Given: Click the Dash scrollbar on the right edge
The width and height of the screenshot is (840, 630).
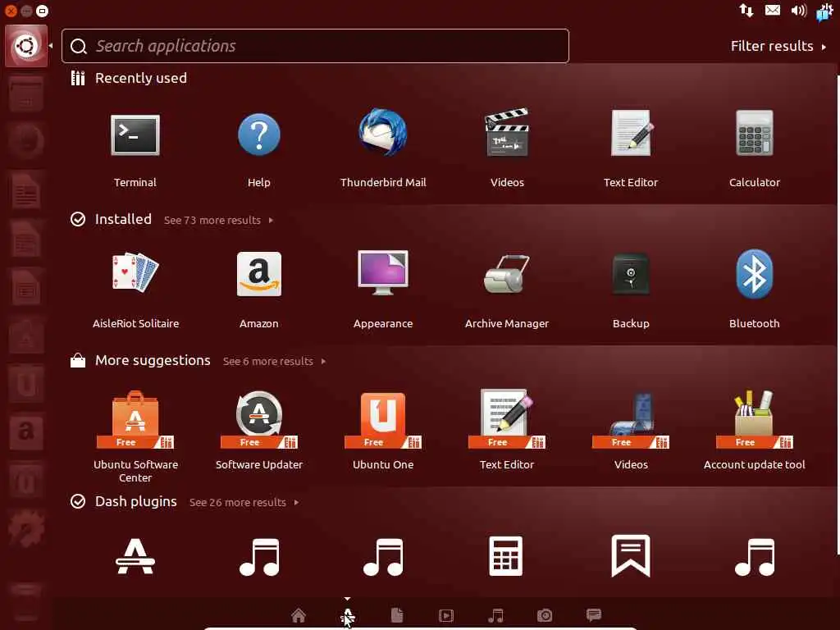Looking at the screenshot, I should (x=838, y=315).
